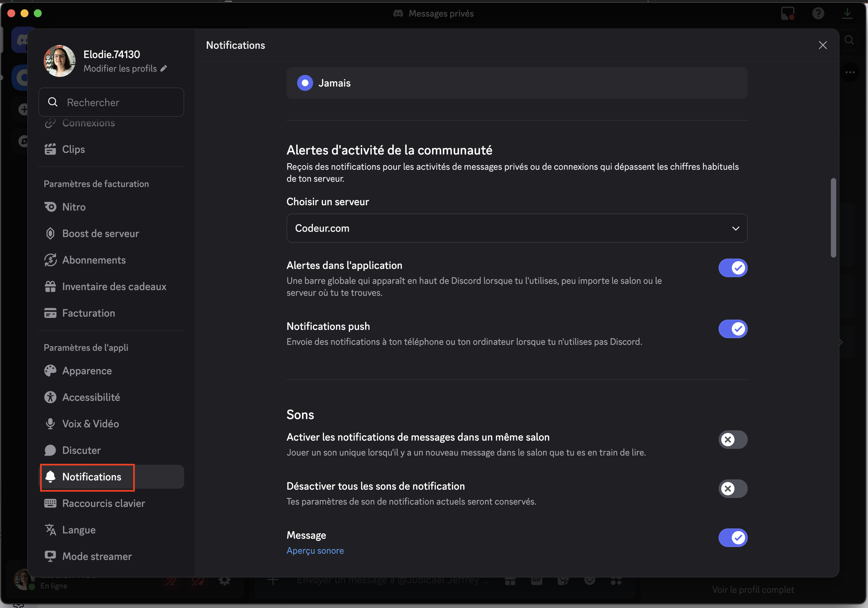The width and height of the screenshot is (868, 608).
Task: Go to Raccourcis clavier settings
Action: [x=103, y=503]
